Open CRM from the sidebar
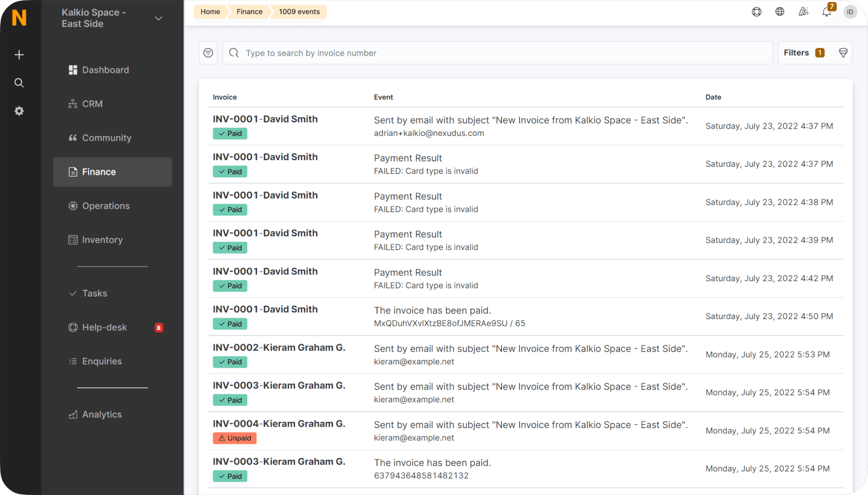This screenshot has height=495, width=868. (92, 104)
